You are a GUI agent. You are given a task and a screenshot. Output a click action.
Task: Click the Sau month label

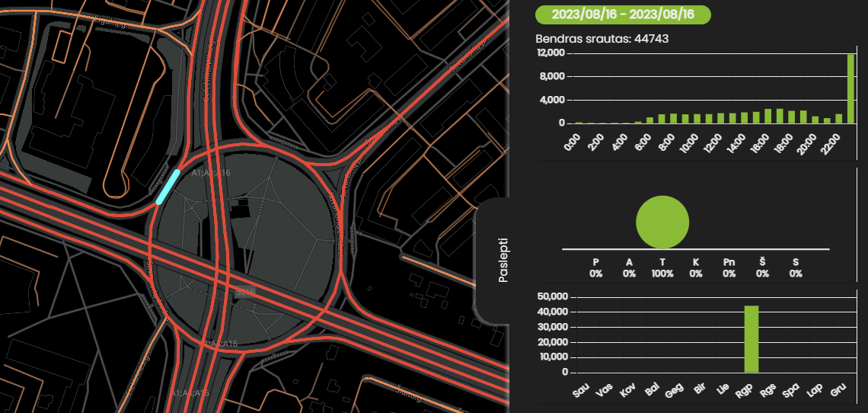[x=581, y=390]
